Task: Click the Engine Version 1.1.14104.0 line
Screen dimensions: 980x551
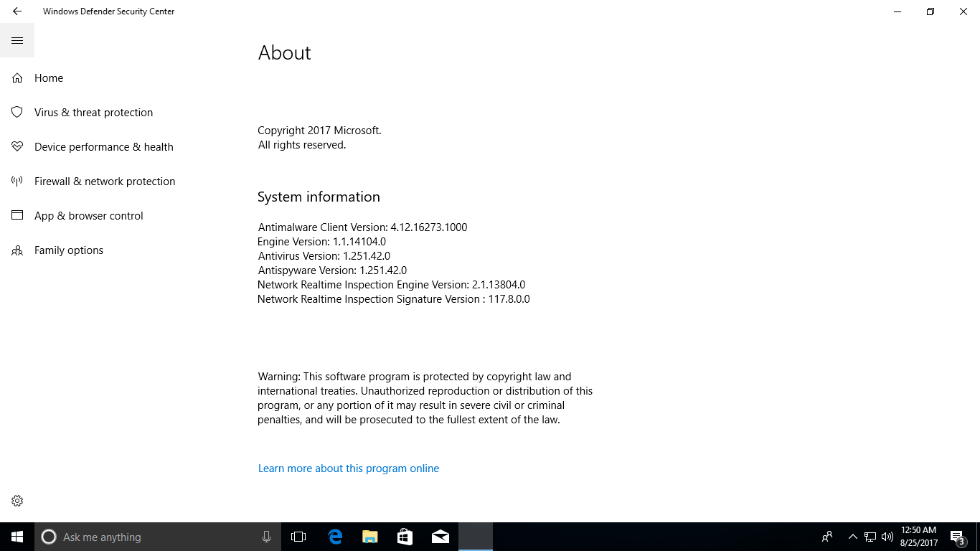Action: click(x=321, y=242)
